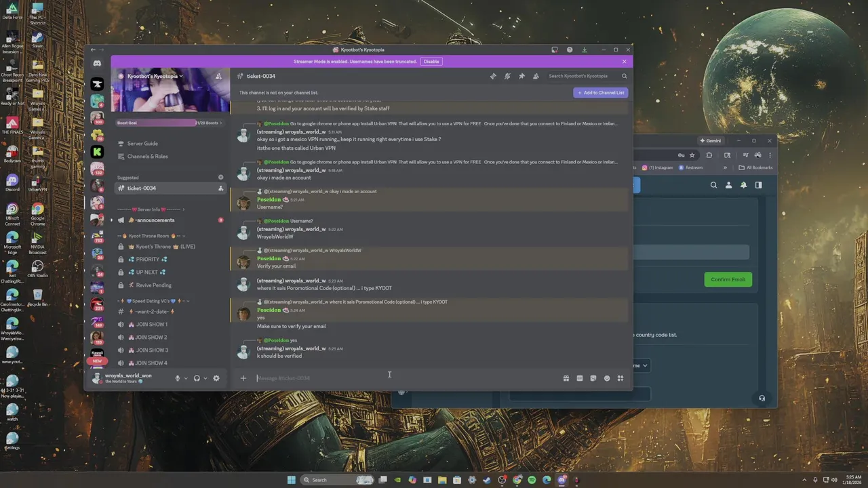The image size is (868, 488).
Task: Open the green K server icon
Action: click(97, 152)
